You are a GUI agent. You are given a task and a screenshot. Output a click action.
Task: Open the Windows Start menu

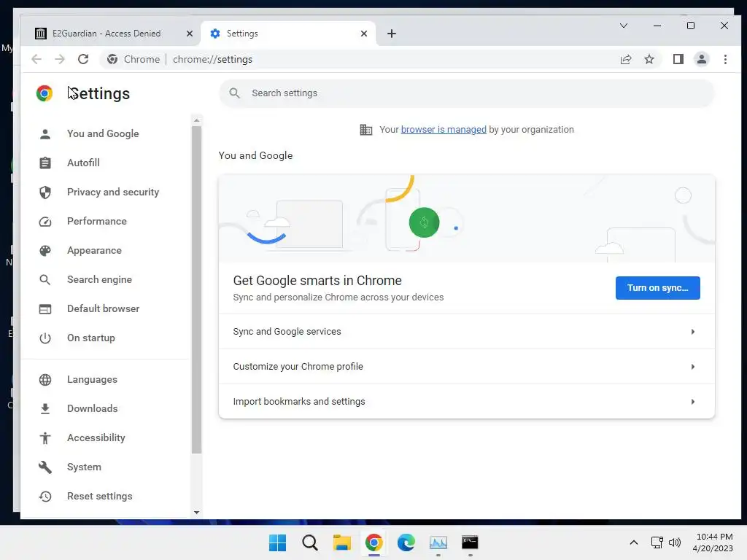tap(277, 542)
